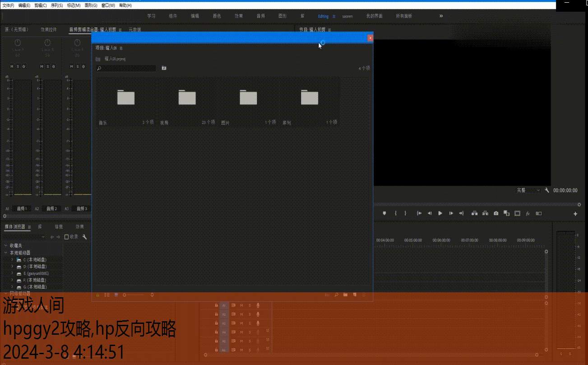The image size is (588, 365).
Task: Open the 元数据 panel tab
Action: [134, 29]
